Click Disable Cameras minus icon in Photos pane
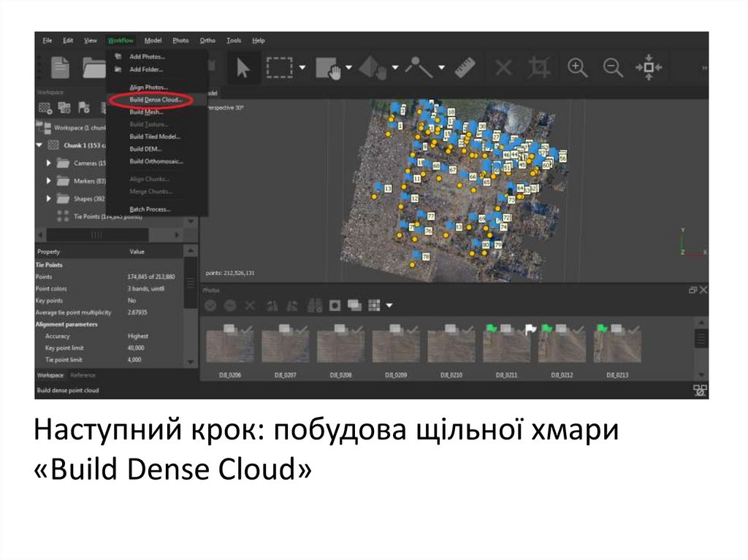Viewport: 748px width, 560px height. [x=230, y=305]
